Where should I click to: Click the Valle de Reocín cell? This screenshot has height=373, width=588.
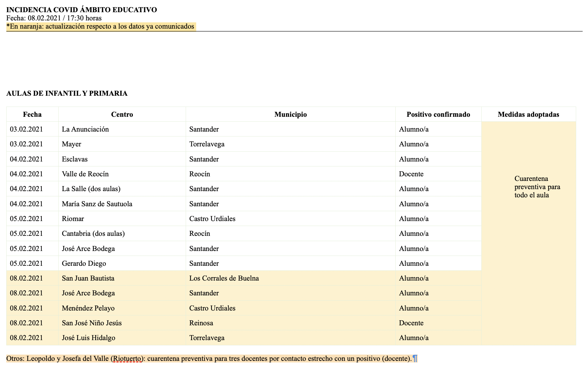click(x=85, y=174)
